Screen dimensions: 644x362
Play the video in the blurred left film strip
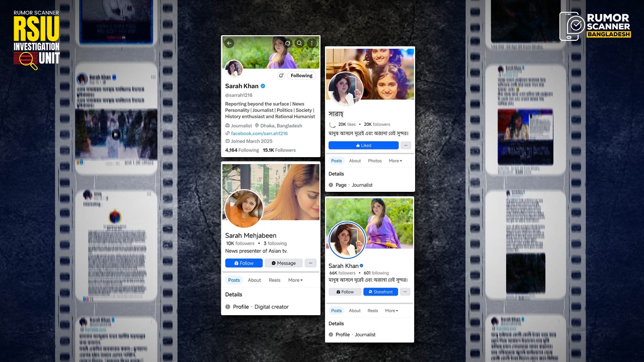click(116, 134)
